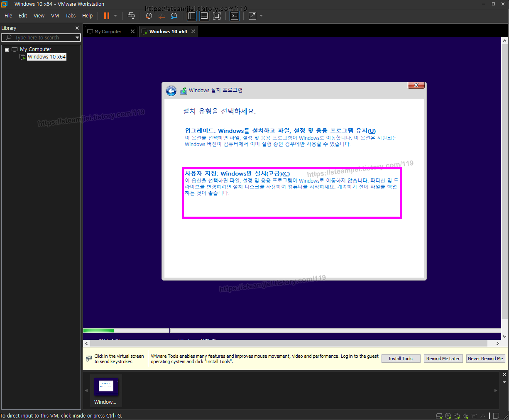Open the stretch guest dropdown arrow
This screenshot has width=509, height=420.
click(x=261, y=16)
